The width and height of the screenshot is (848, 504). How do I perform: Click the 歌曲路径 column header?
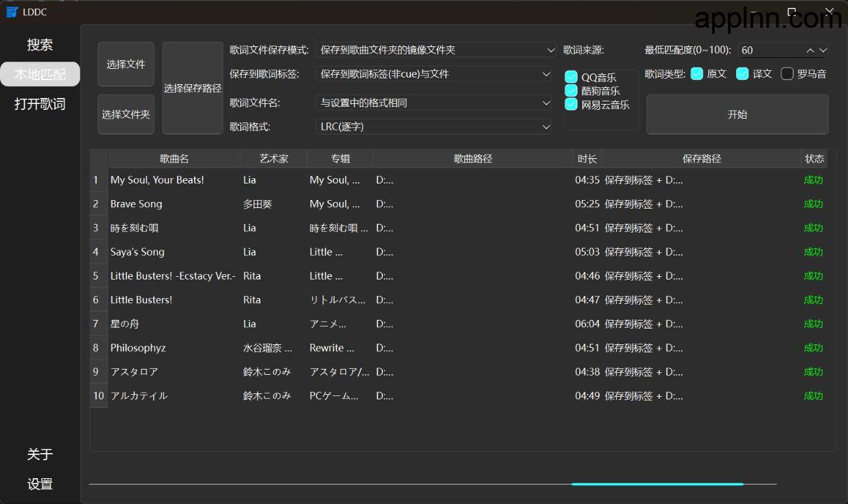pyautogui.click(x=473, y=159)
